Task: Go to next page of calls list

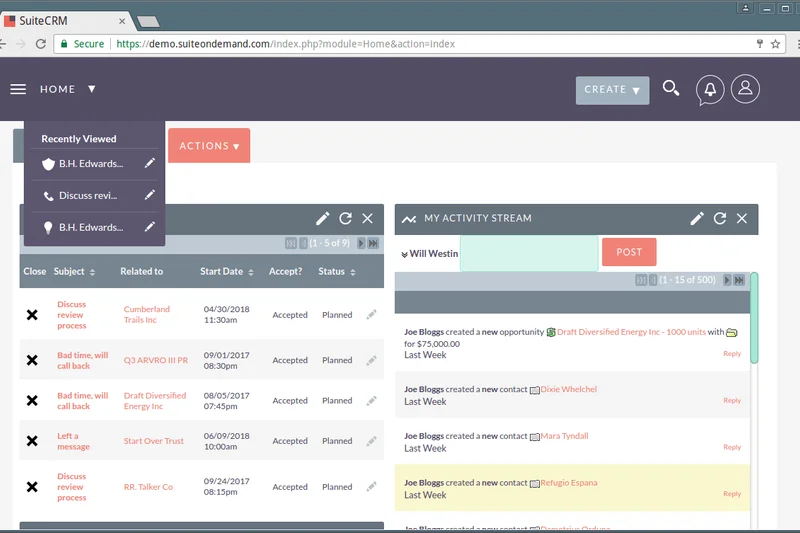Action: coord(361,243)
